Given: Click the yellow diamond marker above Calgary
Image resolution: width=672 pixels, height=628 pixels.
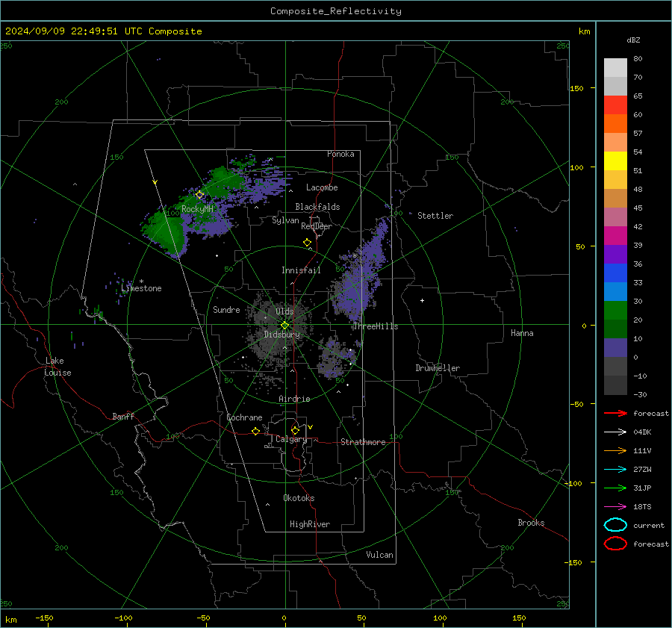Looking at the screenshot, I should 295,430.
